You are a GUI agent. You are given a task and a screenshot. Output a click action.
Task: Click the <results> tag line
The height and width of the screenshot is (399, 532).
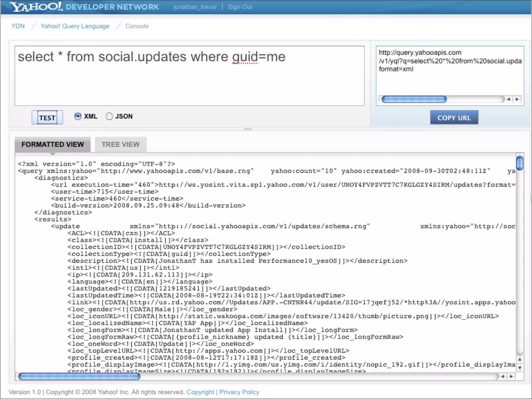(x=53, y=219)
